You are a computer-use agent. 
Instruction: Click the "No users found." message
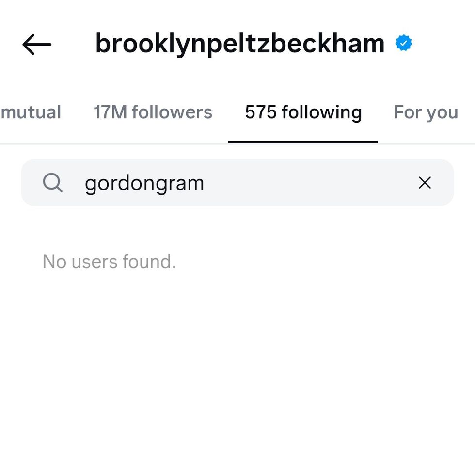point(109,262)
